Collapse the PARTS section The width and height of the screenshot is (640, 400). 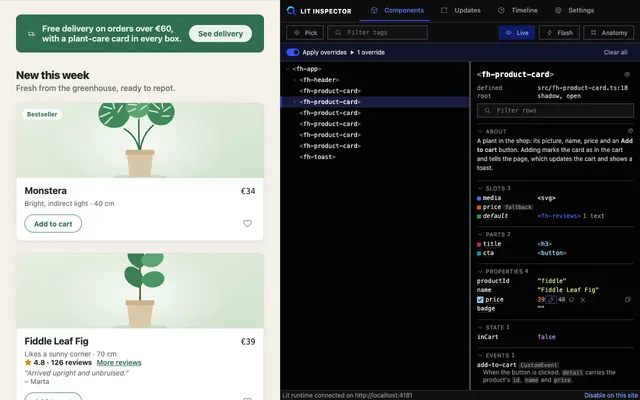point(480,234)
